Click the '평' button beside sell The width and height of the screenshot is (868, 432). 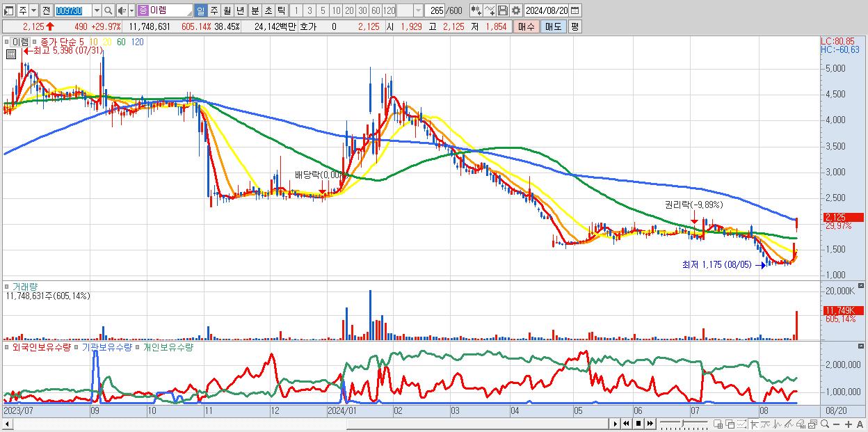pos(574,26)
